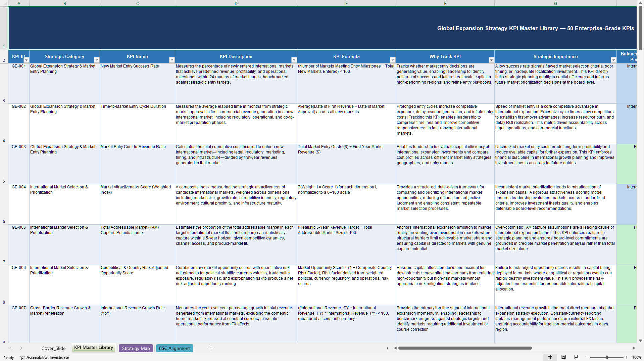Click the zoom out minus button
644x361 pixels.
[x=587, y=357]
